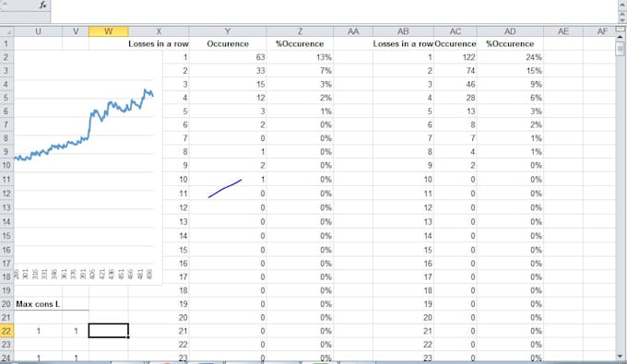Select row 22 header
The height and width of the screenshot is (364, 627).
click(6, 331)
